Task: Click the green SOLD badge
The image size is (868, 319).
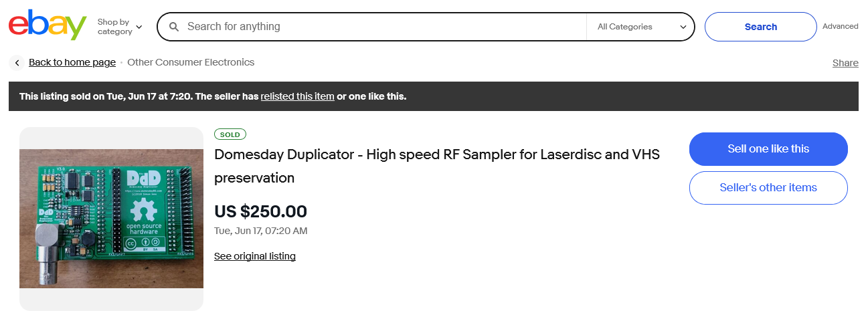Action: click(230, 134)
